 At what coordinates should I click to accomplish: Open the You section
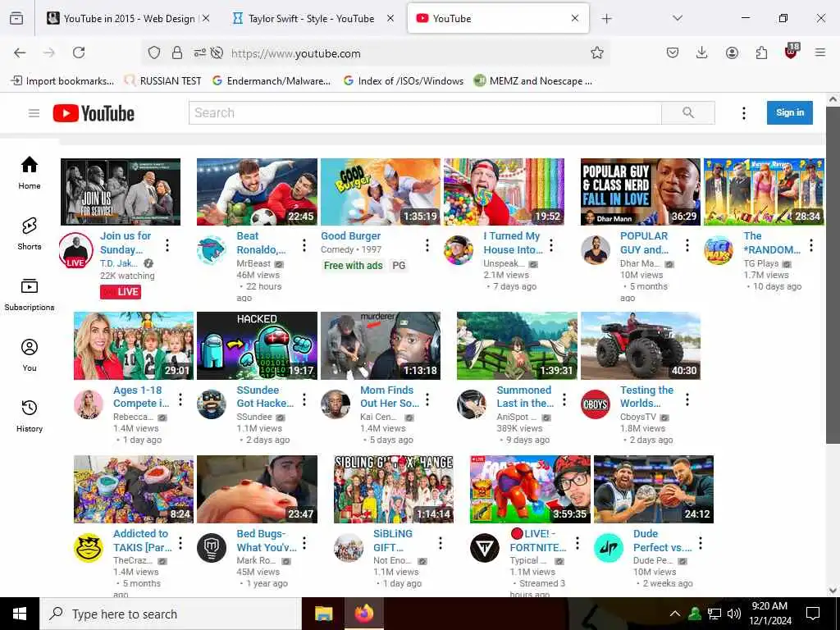click(30, 355)
